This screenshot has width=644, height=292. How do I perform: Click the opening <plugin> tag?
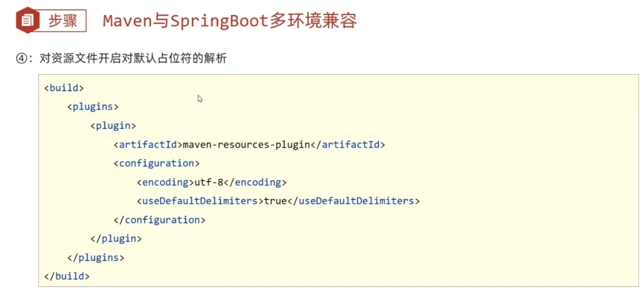pos(113,125)
